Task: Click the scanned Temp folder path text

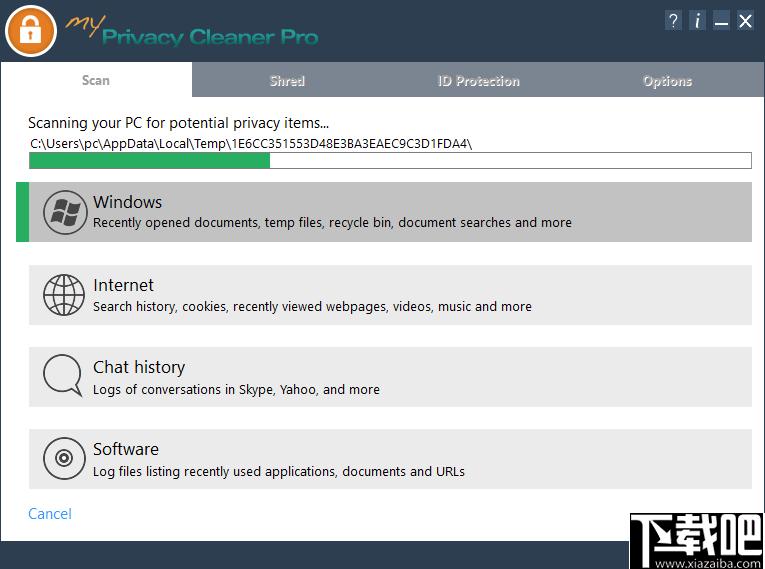Action: [x=251, y=143]
